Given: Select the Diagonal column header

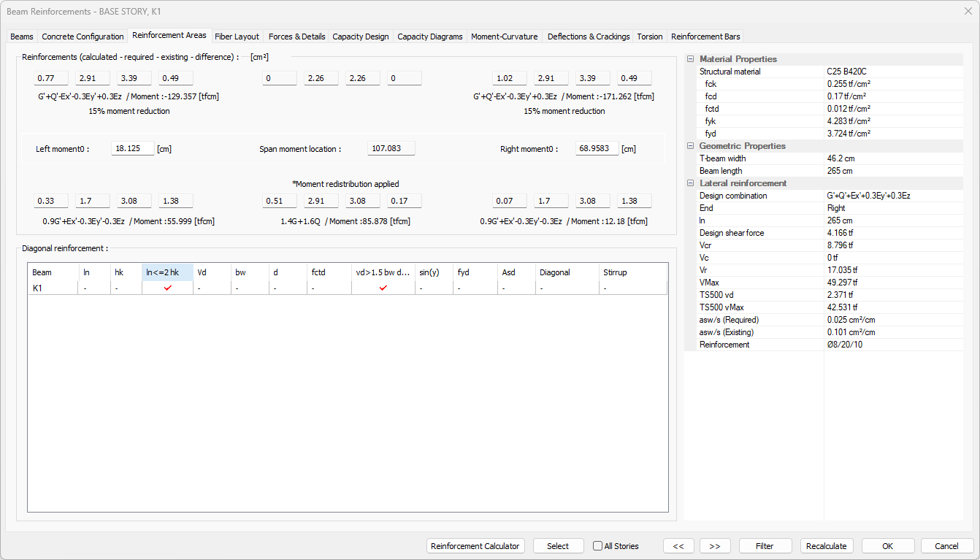Looking at the screenshot, I should (x=566, y=272).
